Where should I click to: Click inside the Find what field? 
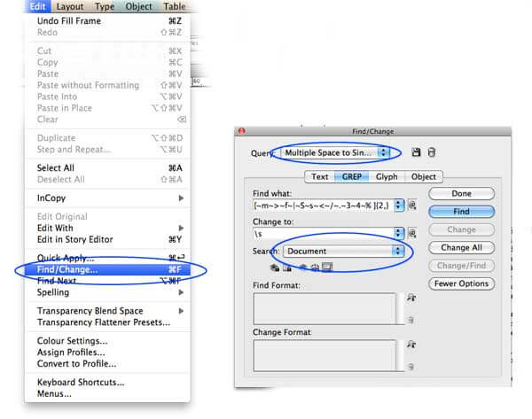point(324,206)
